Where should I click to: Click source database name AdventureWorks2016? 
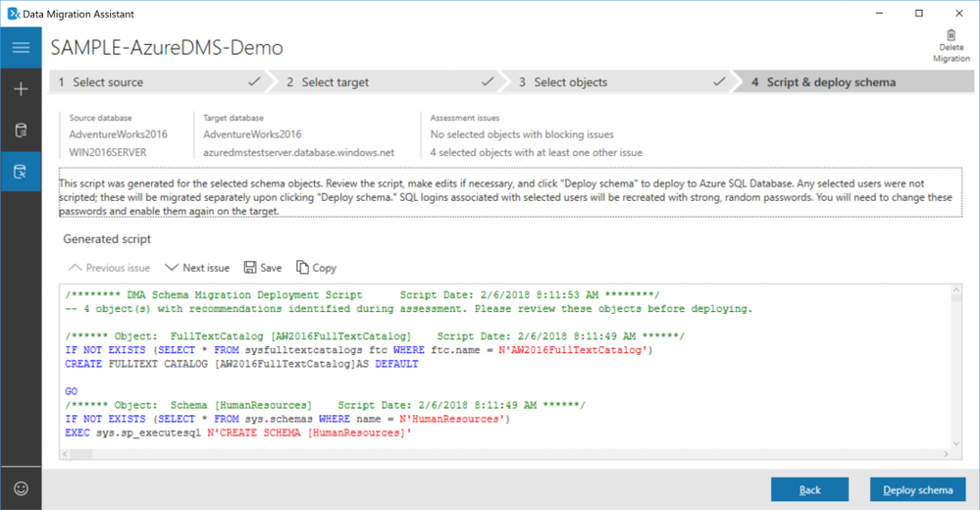click(118, 134)
